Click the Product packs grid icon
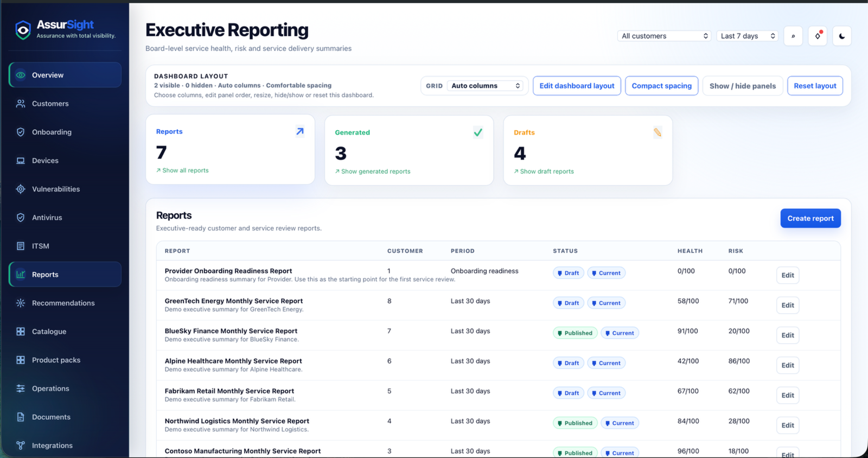Viewport: 868px width, 458px height. pos(21,360)
